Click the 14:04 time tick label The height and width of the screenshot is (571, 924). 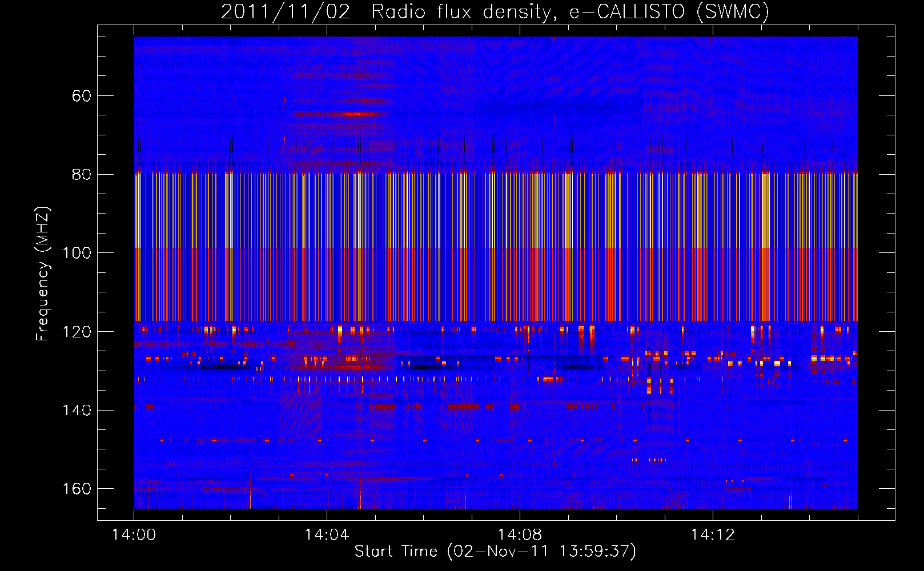click(x=327, y=534)
